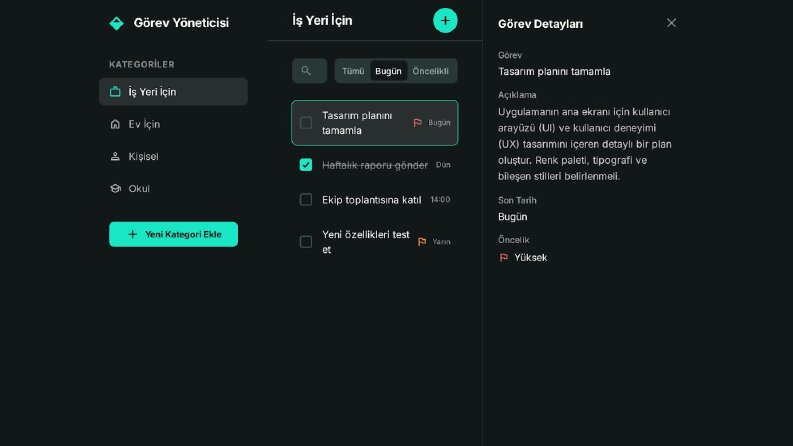This screenshot has height=446, width=793.
Task: Click the 14:00 time label
Action: coord(440,200)
